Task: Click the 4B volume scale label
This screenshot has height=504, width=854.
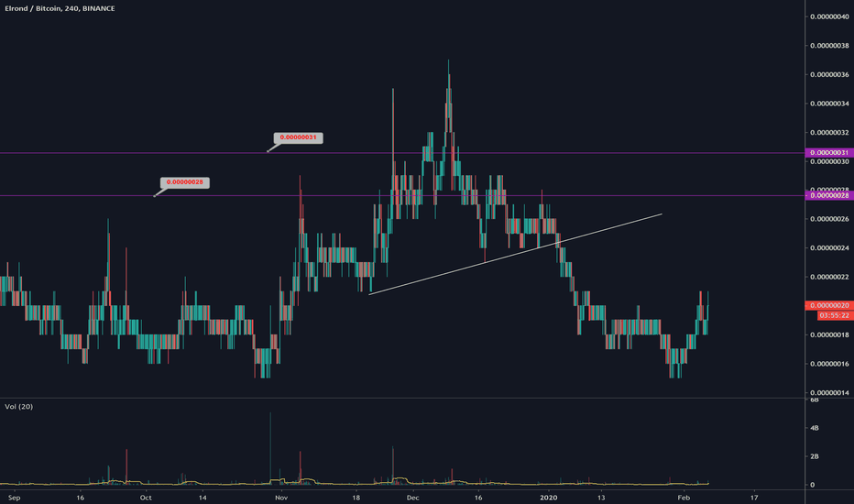Action: [815, 428]
